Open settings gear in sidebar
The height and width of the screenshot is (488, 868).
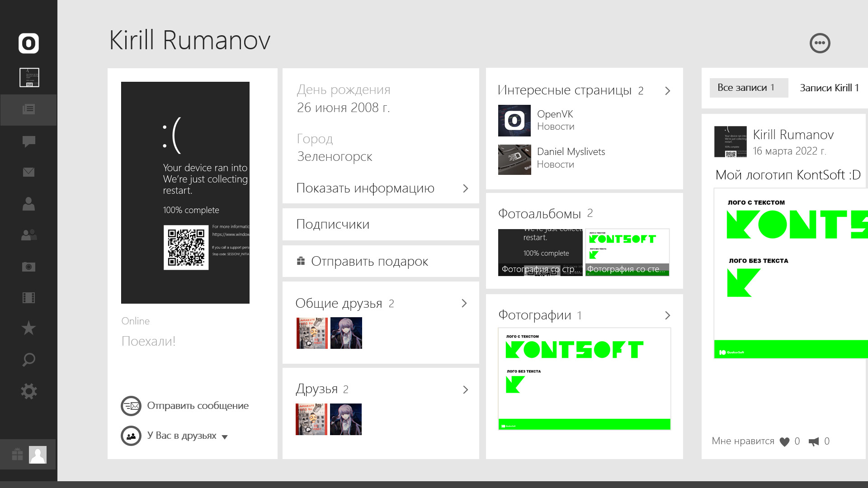[28, 391]
